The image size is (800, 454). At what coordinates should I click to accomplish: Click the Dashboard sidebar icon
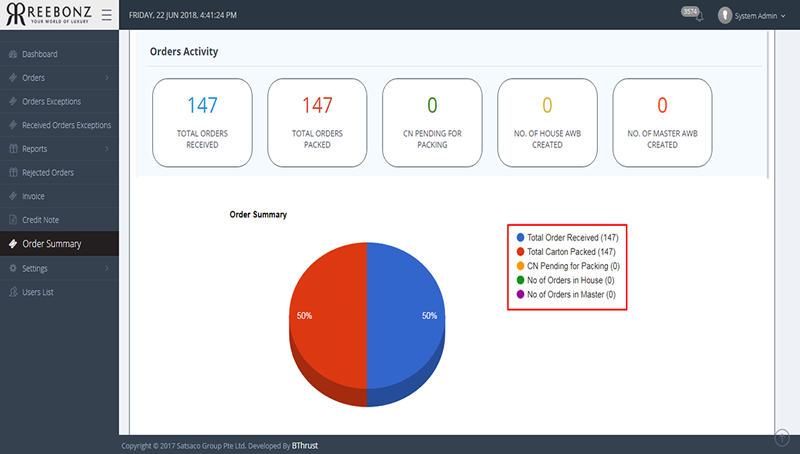coord(13,54)
